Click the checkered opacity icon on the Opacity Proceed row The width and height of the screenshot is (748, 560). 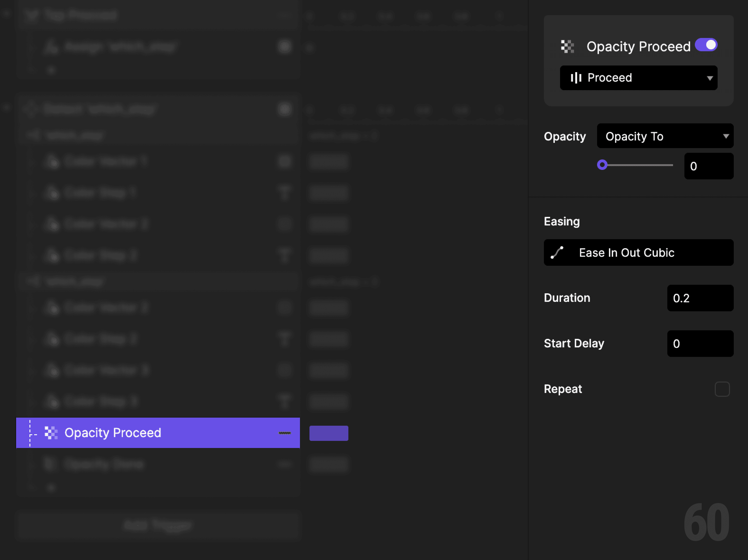point(51,433)
